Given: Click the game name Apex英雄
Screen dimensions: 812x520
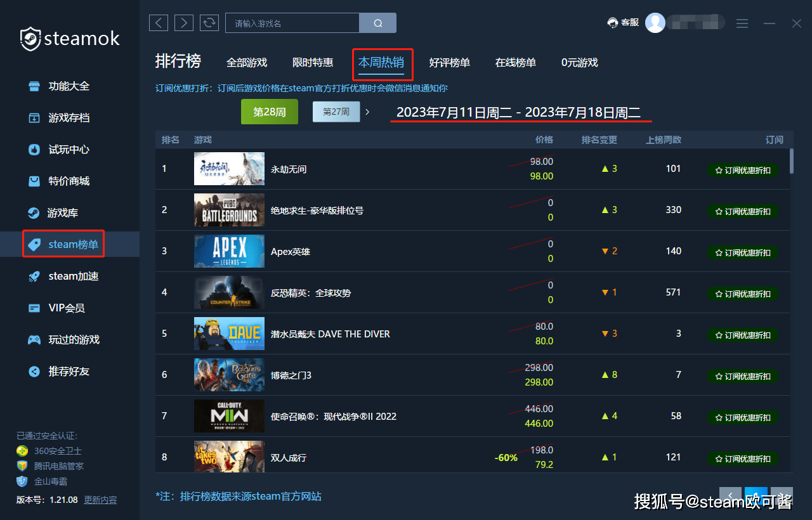Looking at the screenshot, I should (291, 252).
